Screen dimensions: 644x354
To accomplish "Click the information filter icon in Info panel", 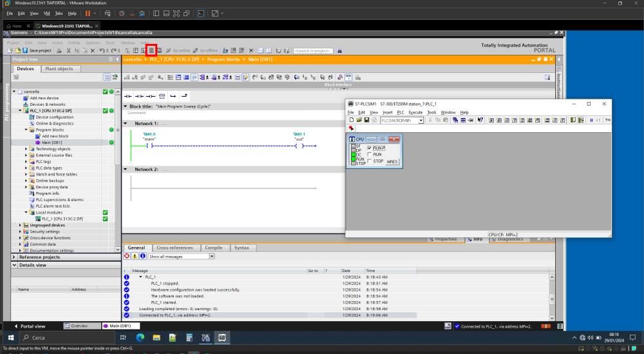I will point(142,256).
